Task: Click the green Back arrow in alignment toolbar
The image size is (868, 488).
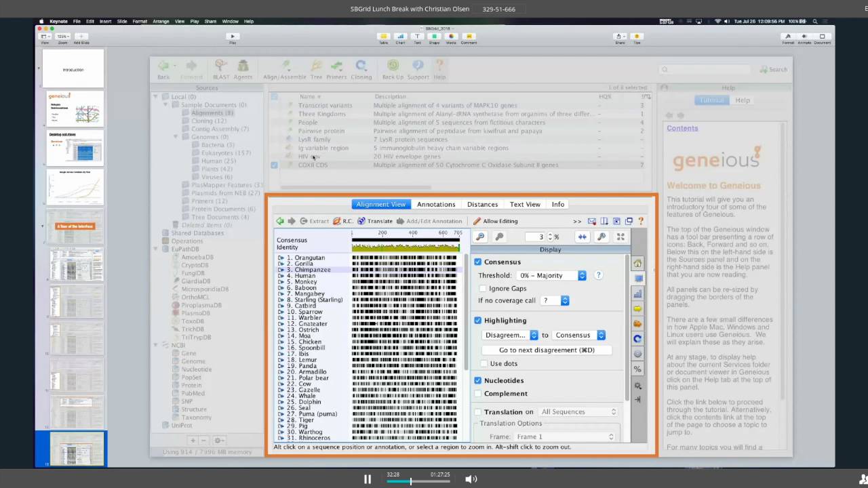Action: coord(280,221)
